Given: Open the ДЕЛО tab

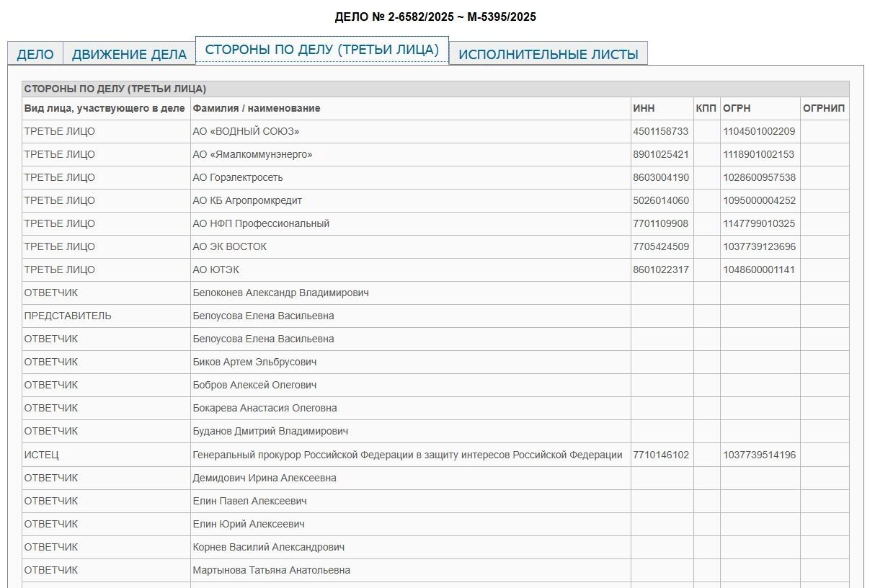Looking at the screenshot, I should tap(35, 54).
